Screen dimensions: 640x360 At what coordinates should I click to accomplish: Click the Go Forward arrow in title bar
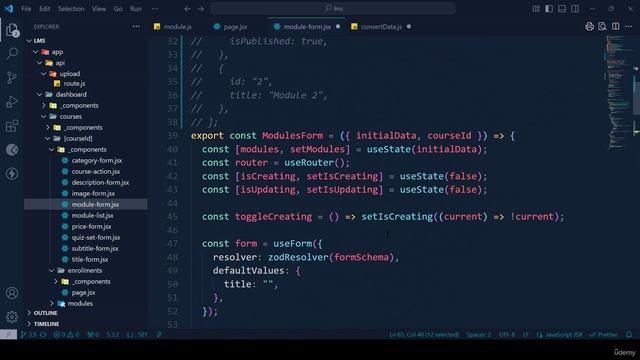point(200,9)
